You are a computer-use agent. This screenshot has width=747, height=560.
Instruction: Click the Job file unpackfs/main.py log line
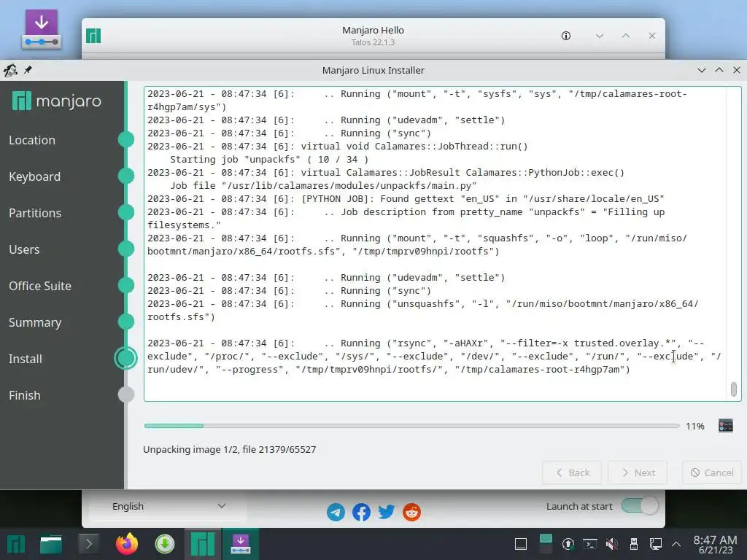[323, 186]
